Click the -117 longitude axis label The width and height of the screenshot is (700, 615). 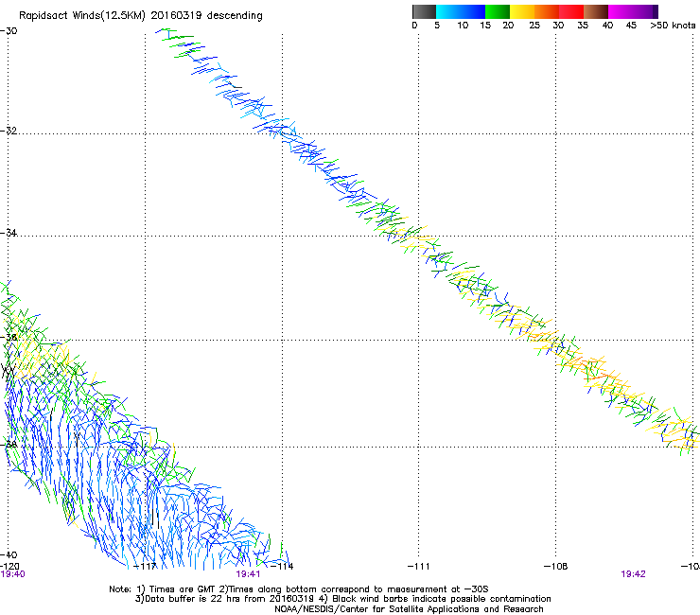(x=145, y=567)
